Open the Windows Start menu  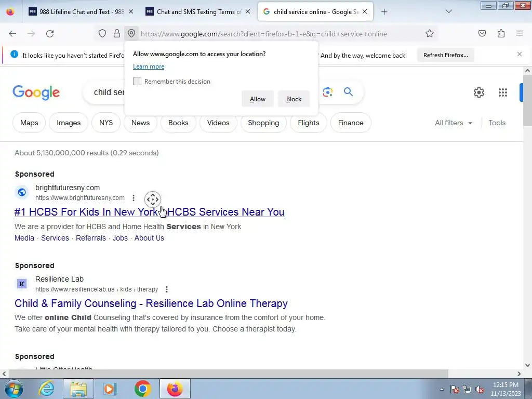pos(14,389)
